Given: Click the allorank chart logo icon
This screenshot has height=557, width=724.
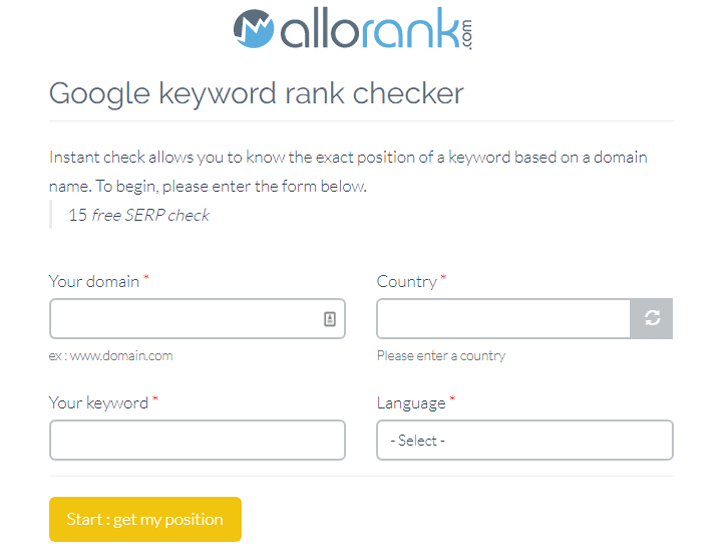Looking at the screenshot, I should click(x=254, y=29).
